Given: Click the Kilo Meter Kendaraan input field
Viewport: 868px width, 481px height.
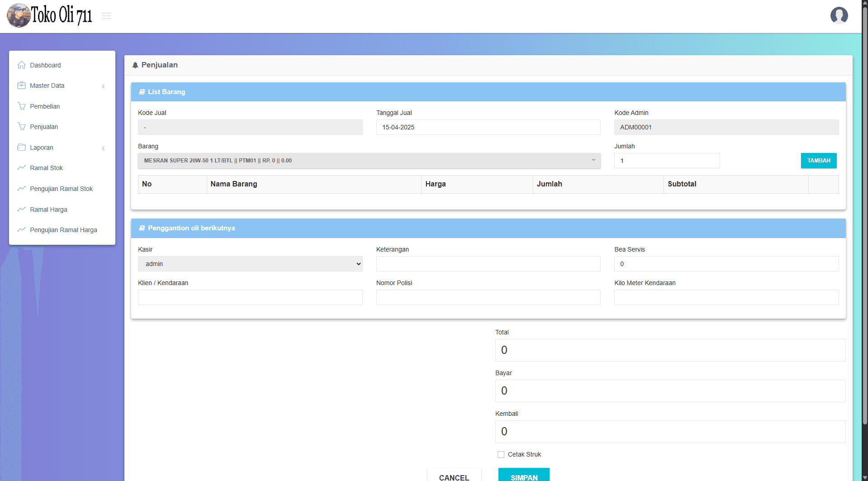Looking at the screenshot, I should pyautogui.click(x=726, y=297).
